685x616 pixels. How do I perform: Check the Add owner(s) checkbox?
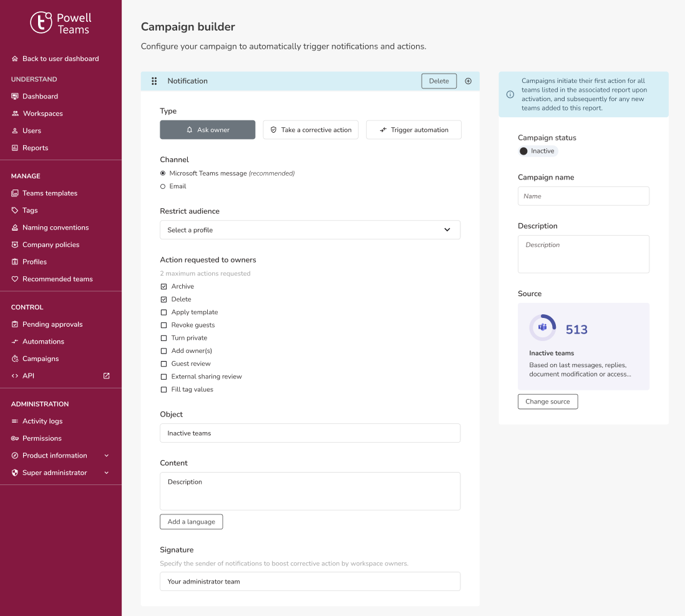pyautogui.click(x=164, y=351)
